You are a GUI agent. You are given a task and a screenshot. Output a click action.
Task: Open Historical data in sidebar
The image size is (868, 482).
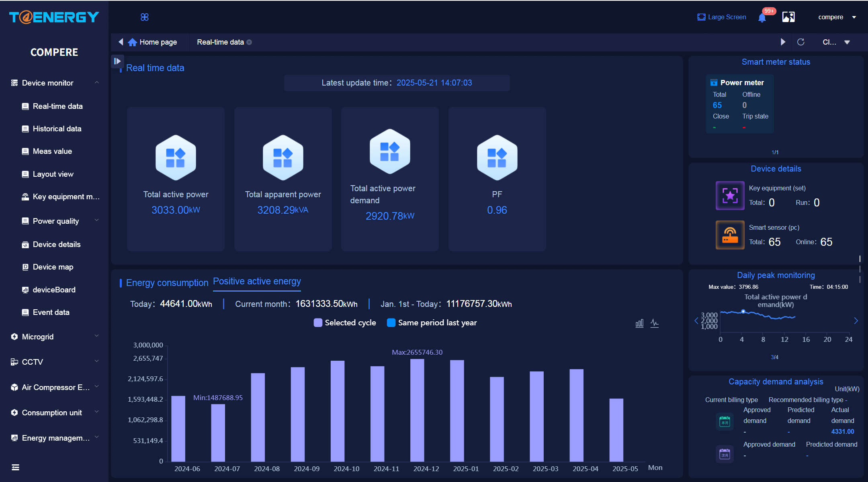point(57,129)
